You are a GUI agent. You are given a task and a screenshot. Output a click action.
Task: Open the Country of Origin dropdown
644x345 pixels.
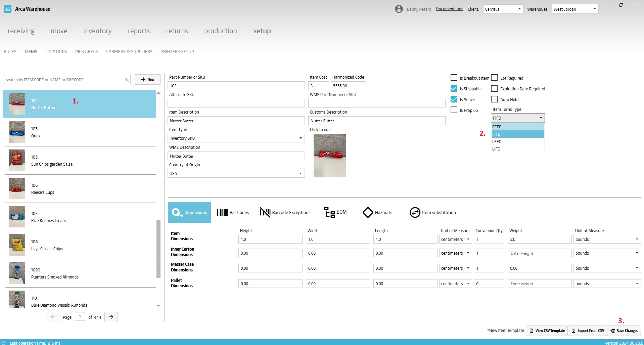[x=236, y=173]
